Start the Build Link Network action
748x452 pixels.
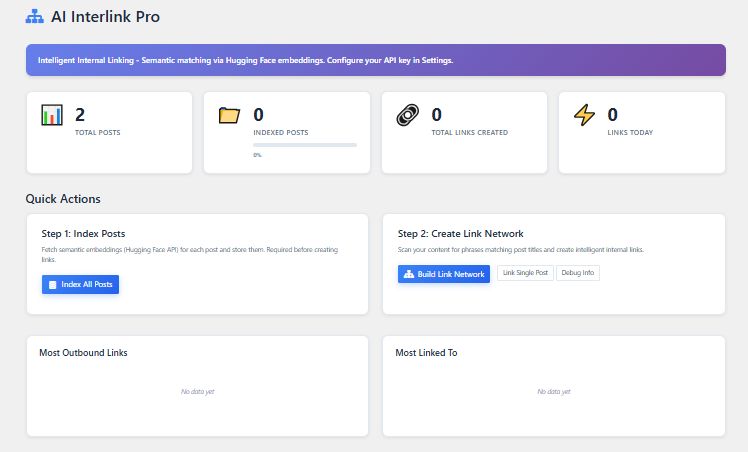444,274
